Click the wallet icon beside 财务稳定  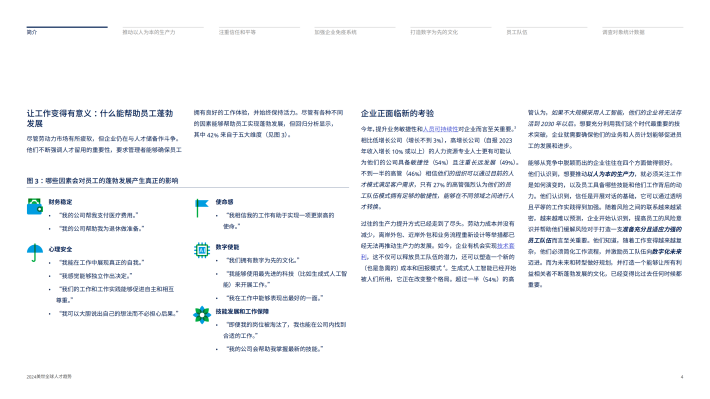tap(35, 207)
